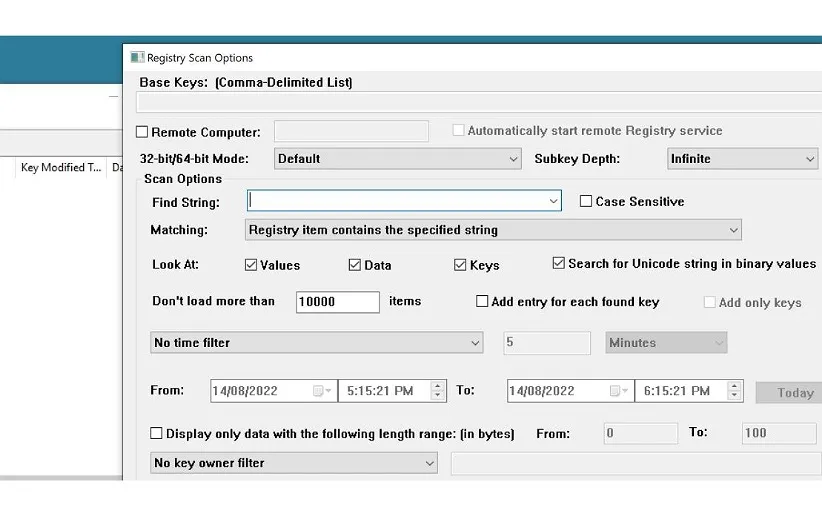The height and width of the screenshot is (522, 822).
Task: Click the Base Keys text field
Action: [478, 102]
